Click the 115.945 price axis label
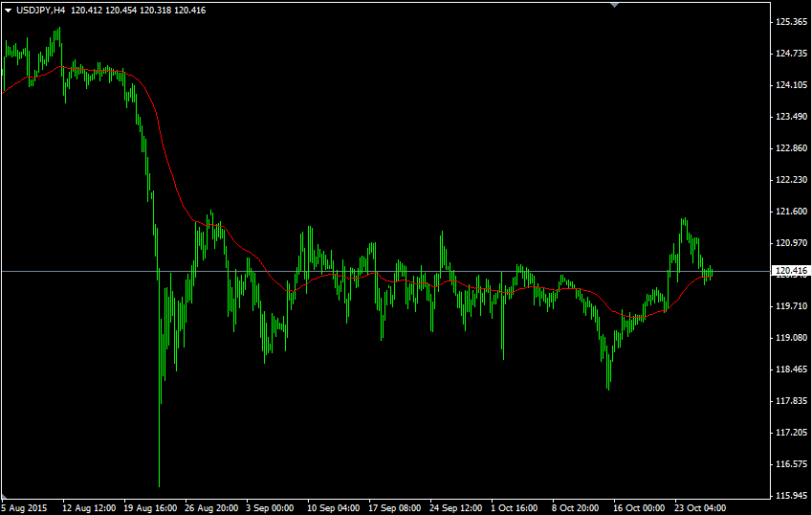Screen dimensions: 812x515 (x=791, y=496)
